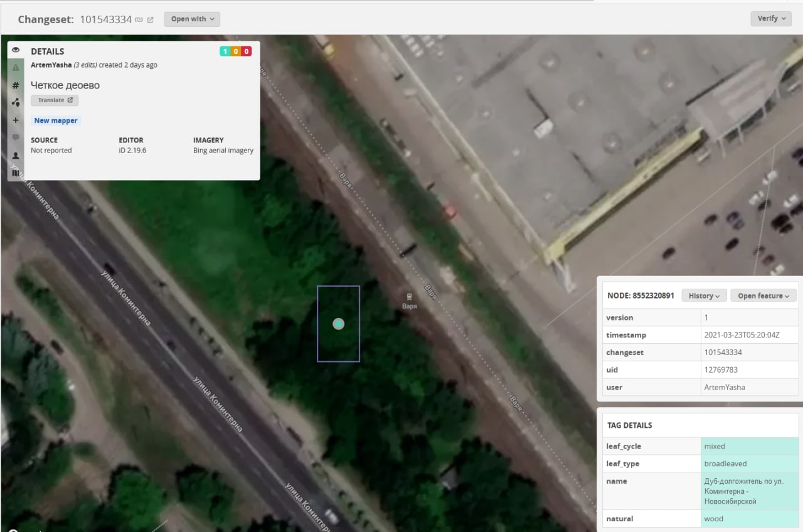The width and height of the screenshot is (803, 532).
Task: Click the red deleted count badge
Action: 247,51
